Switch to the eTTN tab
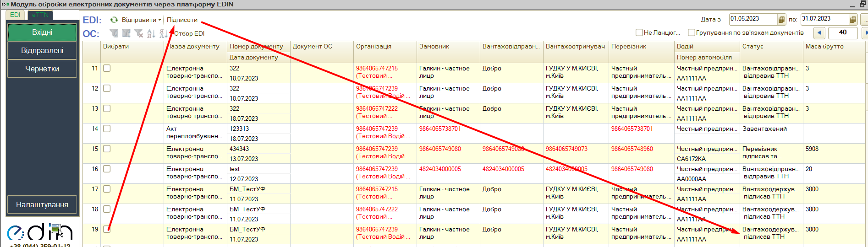The height and width of the screenshot is (247, 868). (x=40, y=15)
